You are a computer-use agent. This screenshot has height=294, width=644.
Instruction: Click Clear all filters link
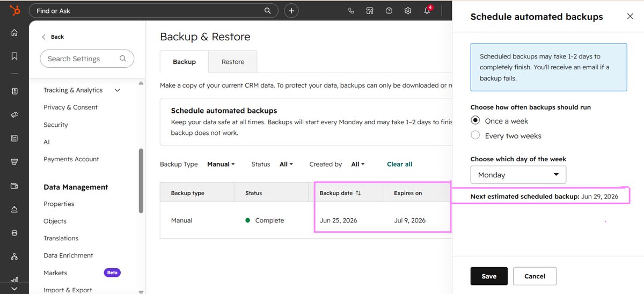click(x=400, y=164)
